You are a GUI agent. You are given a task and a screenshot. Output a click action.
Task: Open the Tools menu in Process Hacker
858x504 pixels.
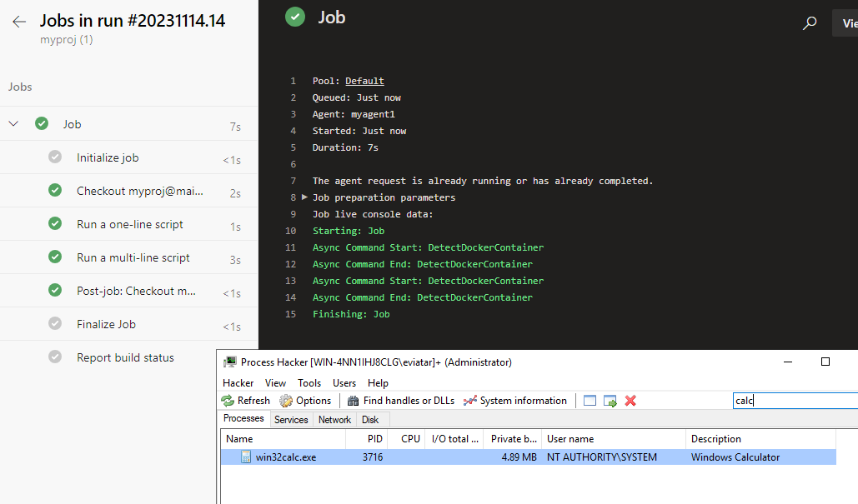point(309,382)
